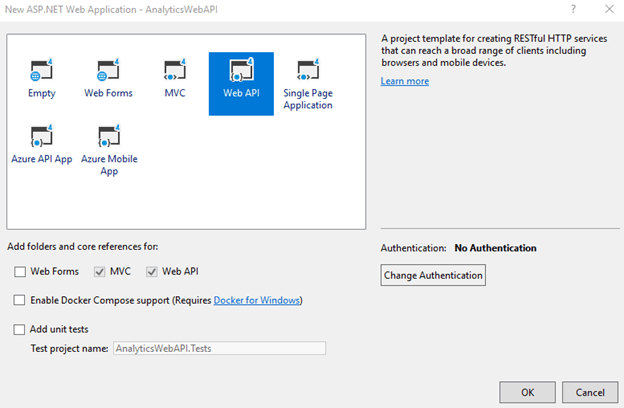Enable the Web Forms references checkbox
The height and width of the screenshot is (408, 624).
[x=20, y=272]
